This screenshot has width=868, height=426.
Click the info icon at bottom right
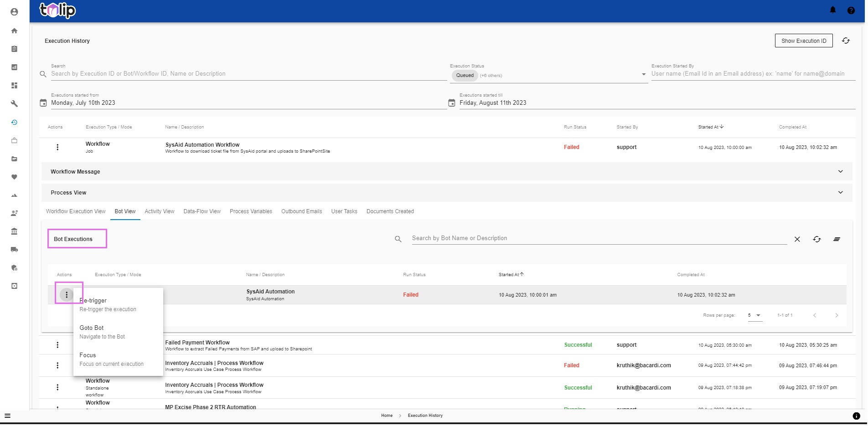click(x=856, y=416)
